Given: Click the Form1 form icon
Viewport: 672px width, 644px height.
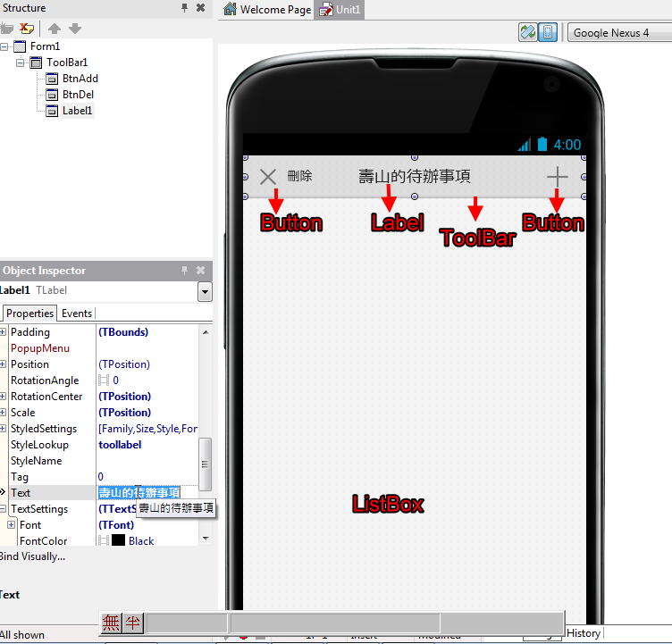Looking at the screenshot, I should (x=20, y=46).
